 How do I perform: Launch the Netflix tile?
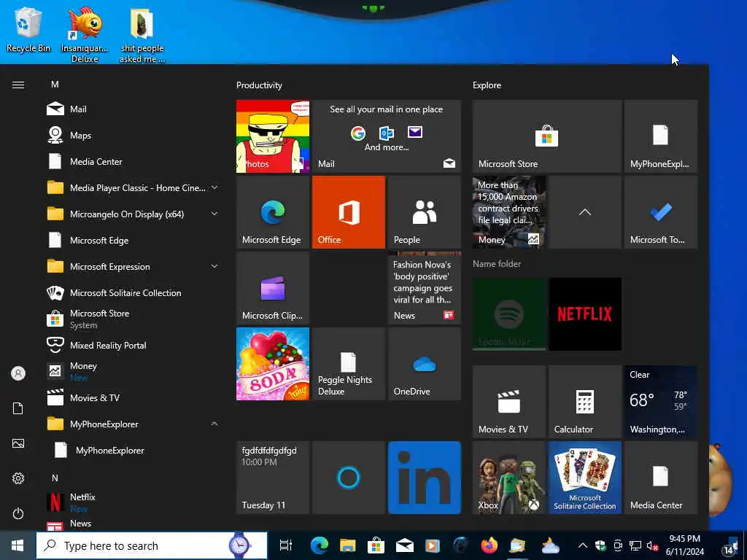coord(585,314)
